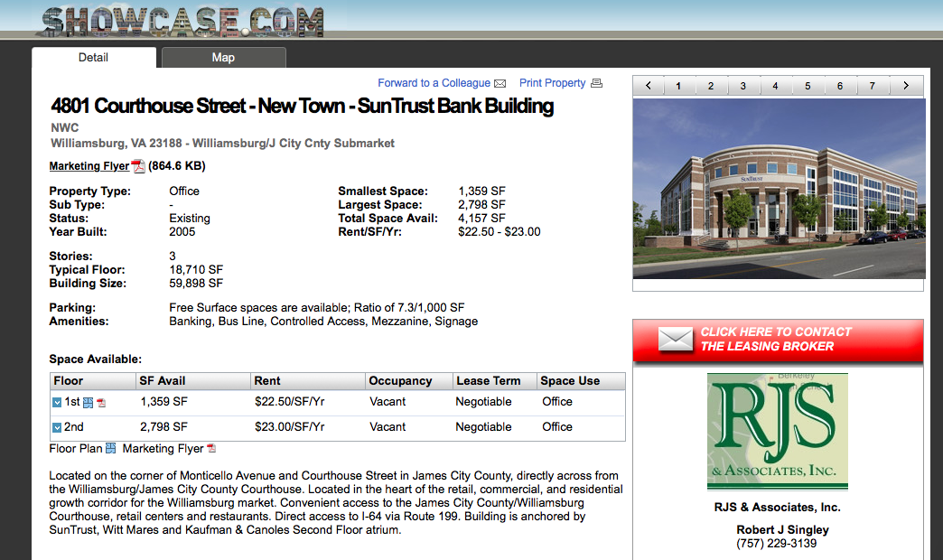The width and height of the screenshot is (943, 560).
Task: Click the printer icon next to Print Property
Action: click(x=596, y=84)
